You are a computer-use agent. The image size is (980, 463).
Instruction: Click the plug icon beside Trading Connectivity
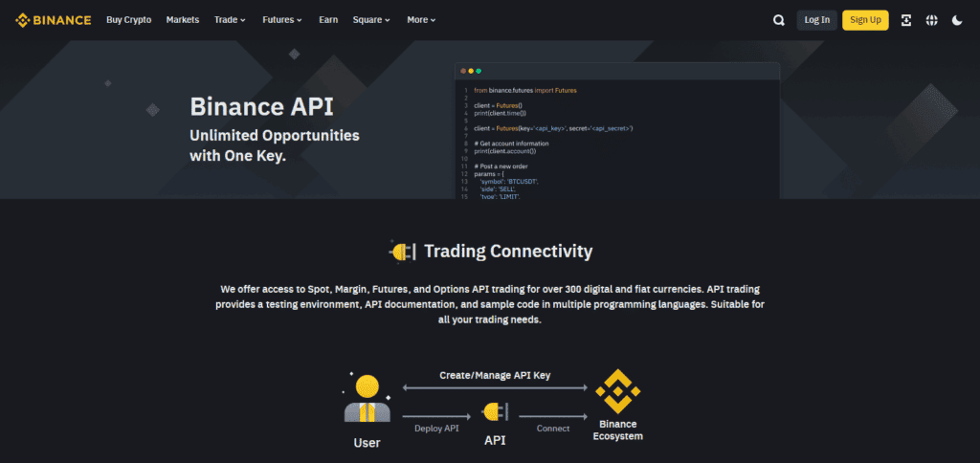(402, 252)
